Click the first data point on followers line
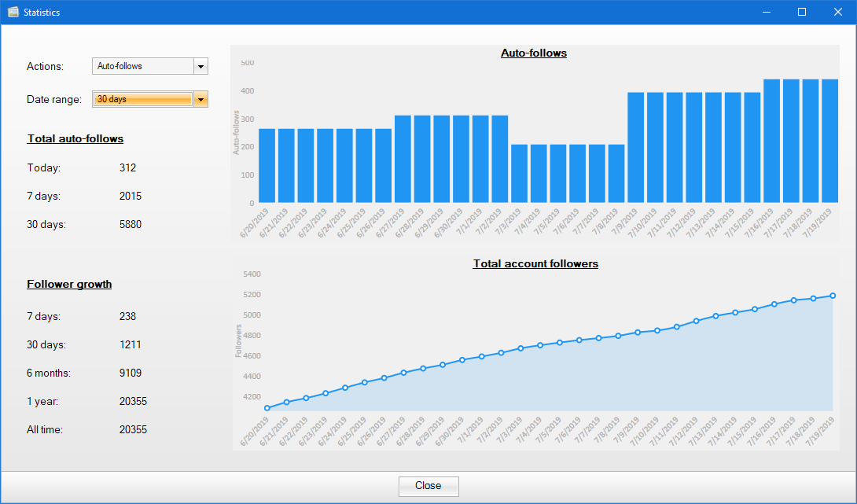Screen dimensions: 857x504 [267, 408]
